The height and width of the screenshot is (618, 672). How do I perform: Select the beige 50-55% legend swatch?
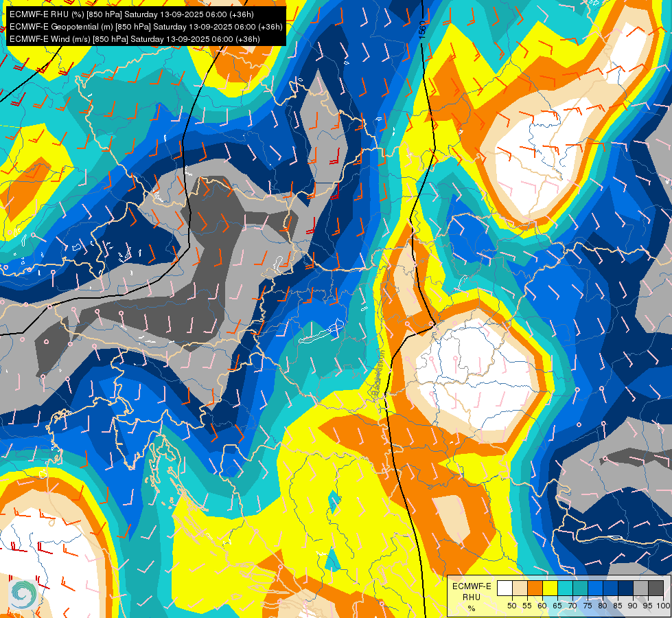click(520, 588)
